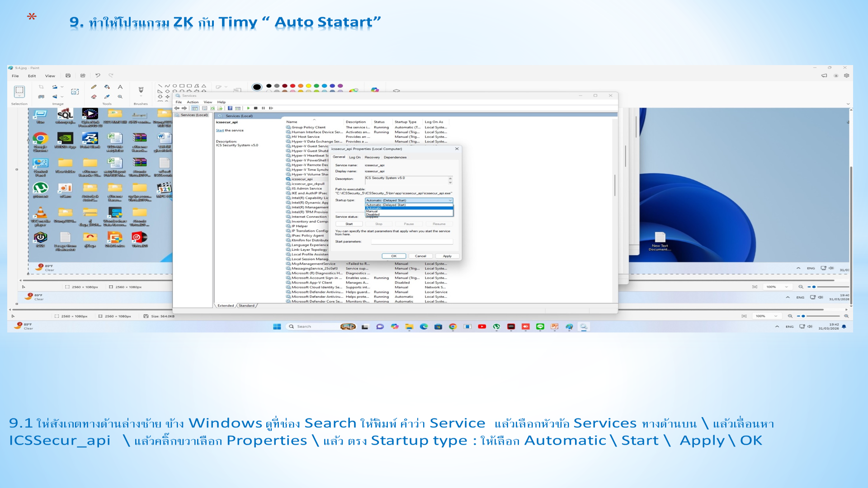
Task: Open Google Chrome desktop shortcut
Action: [40, 142]
